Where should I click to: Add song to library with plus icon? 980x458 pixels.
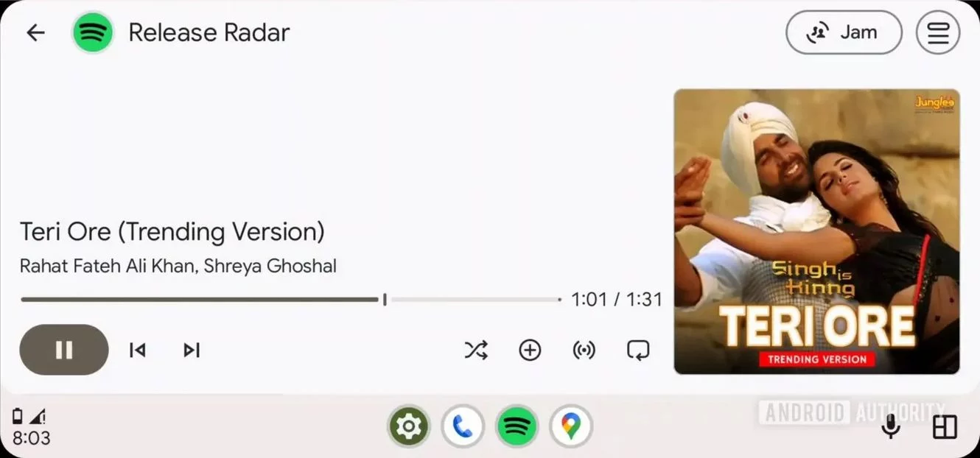(530, 350)
